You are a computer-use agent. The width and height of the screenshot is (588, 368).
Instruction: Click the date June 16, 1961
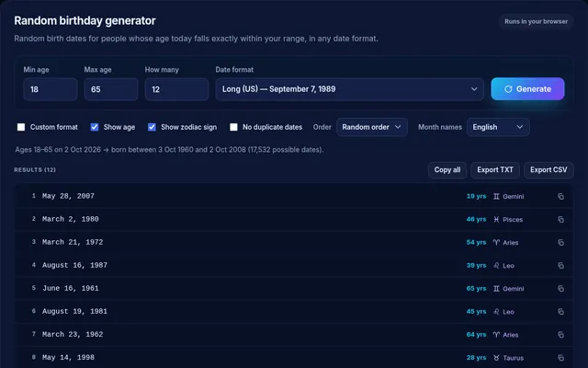tap(71, 288)
